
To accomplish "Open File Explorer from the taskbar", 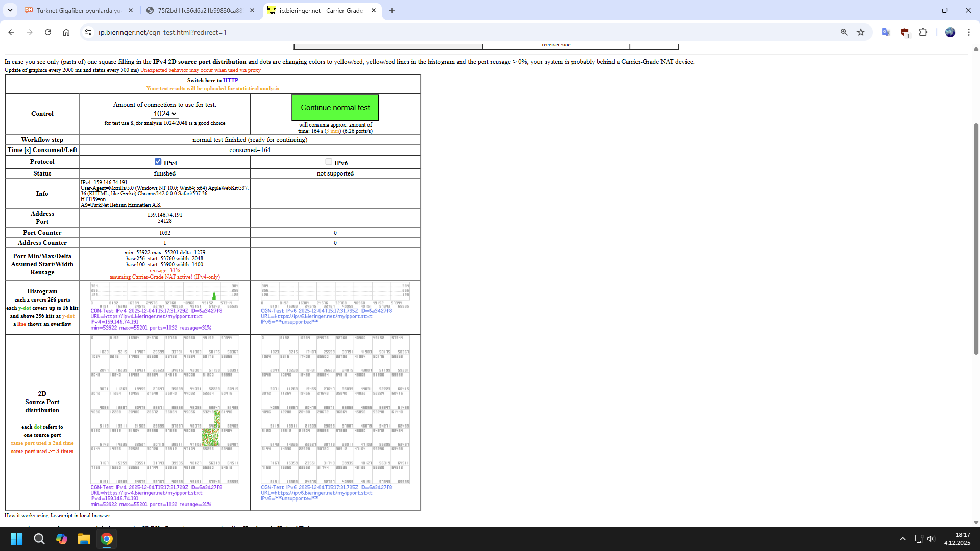I will [x=84, y=539].
